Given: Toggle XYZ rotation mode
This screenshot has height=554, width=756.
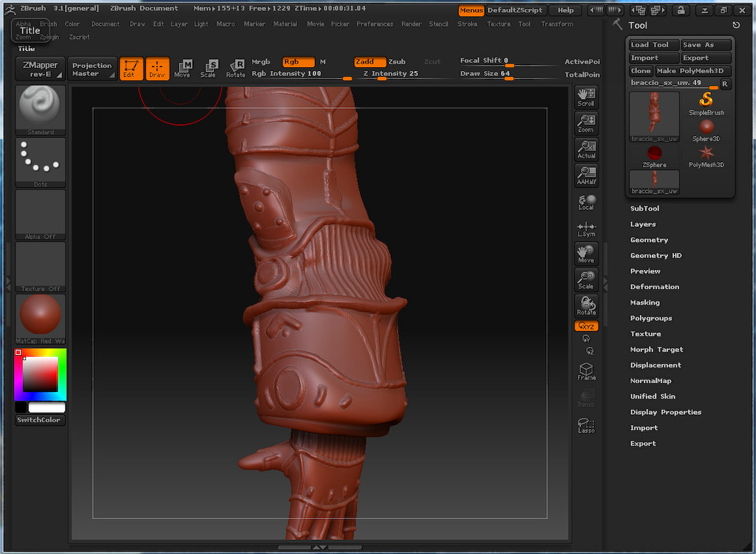Looking at the screenshot, I should coord(586,326).
